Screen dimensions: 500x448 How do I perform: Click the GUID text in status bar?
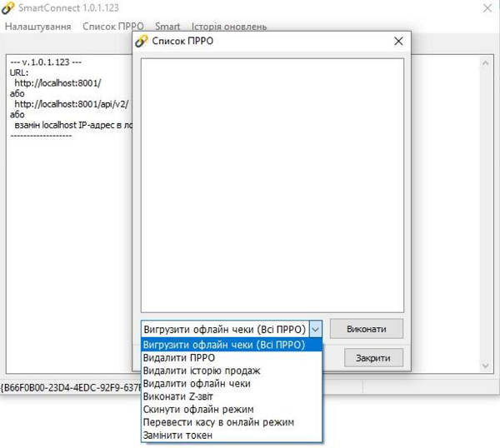point(71,388)
